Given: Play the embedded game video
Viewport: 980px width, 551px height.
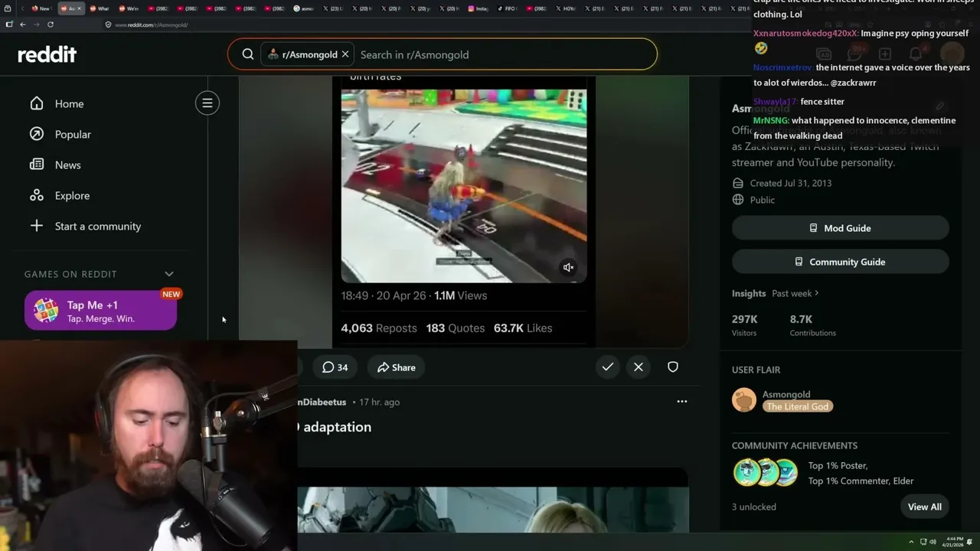Looking at the screenshot, I should coord(464,186).
